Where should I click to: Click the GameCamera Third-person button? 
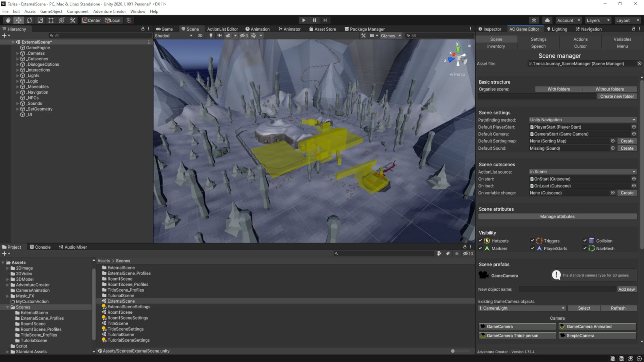[517, 336]
